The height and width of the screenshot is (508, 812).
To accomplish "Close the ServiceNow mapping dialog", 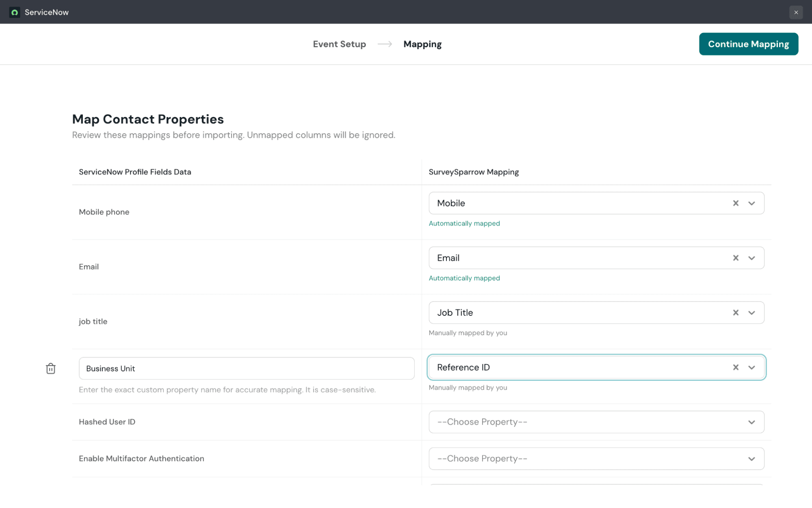I will 796,12.
